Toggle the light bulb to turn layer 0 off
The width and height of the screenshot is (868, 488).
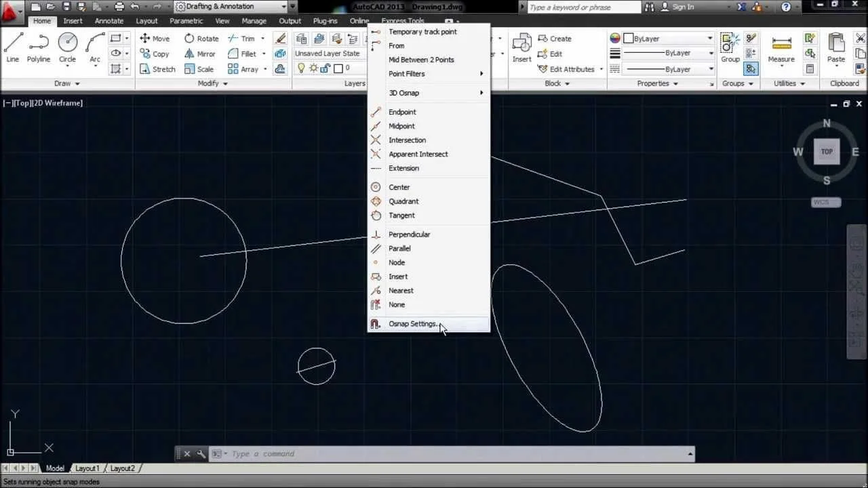coord(301,68)
